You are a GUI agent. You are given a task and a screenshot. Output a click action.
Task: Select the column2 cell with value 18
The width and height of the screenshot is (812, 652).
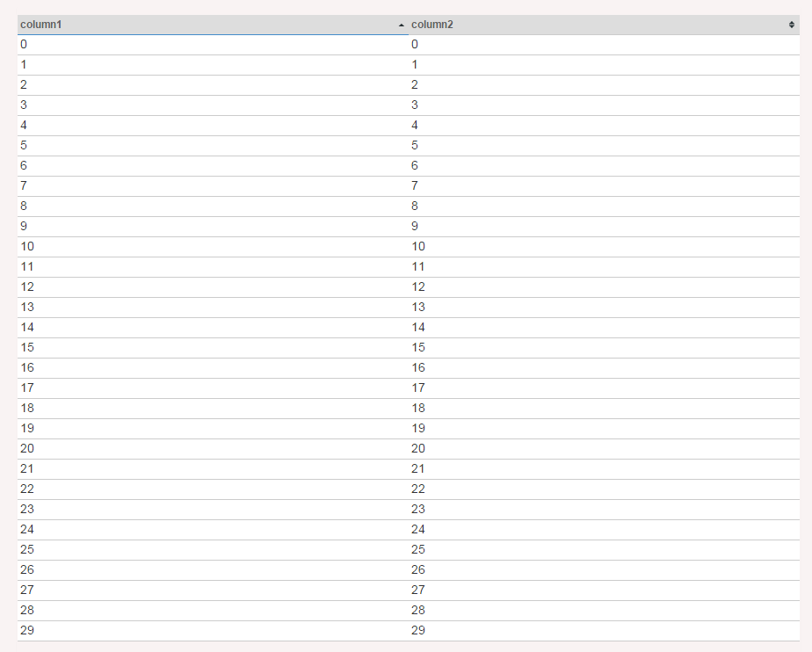(604, 409)
